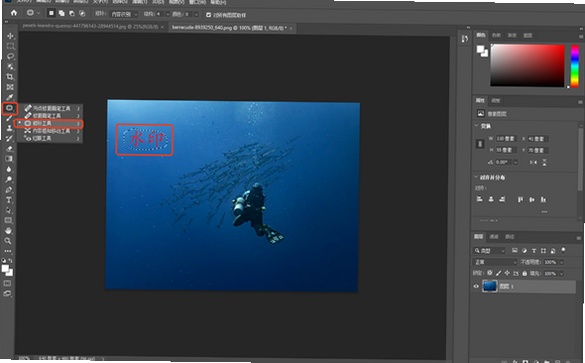Choose Subtract from Selection mode

[72, 13]
